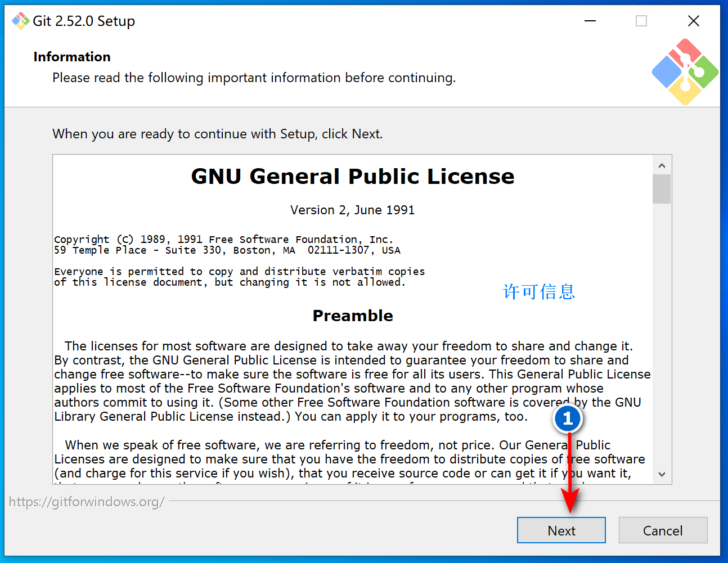
Task: Minimize the Git Setup window
Action: [590, 21]
